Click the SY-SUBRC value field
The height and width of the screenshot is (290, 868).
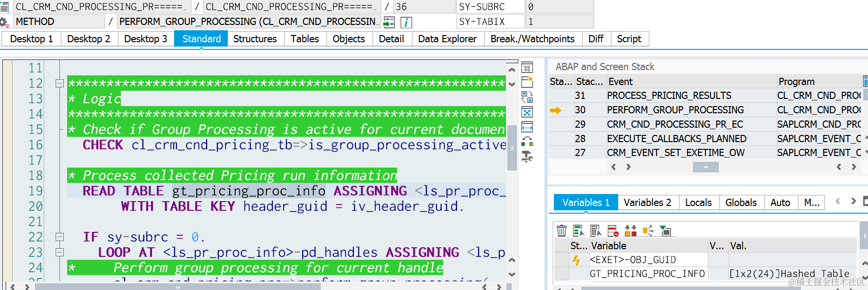(x=559, y=7)
